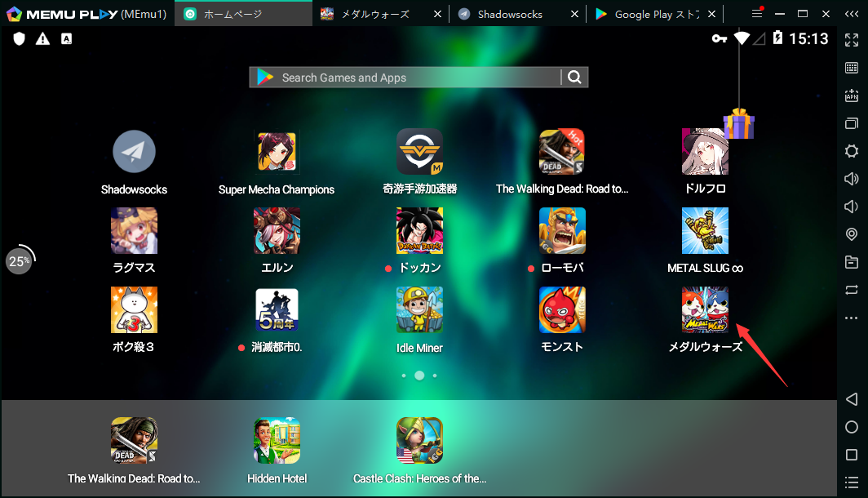Open the メダルウォーズ game icon
Viewport: 868px width, 498px height.
pyautogui.click(x=705, y=309)
